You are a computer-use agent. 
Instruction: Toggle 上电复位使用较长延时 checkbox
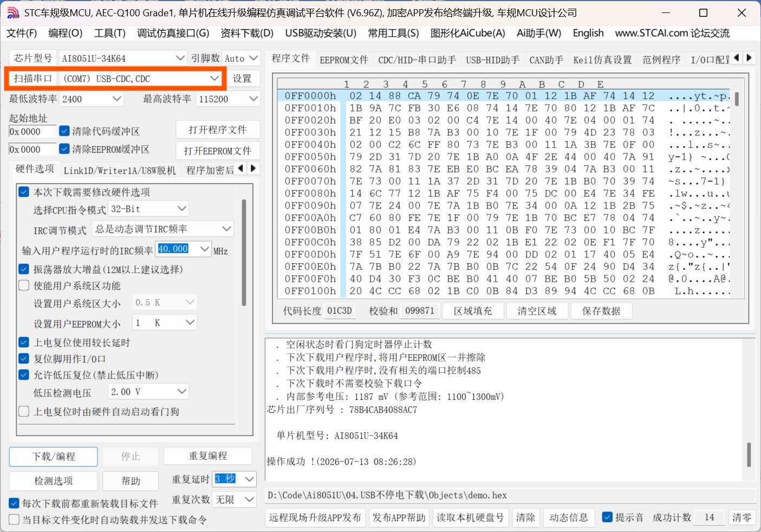(x=24, y=342)
